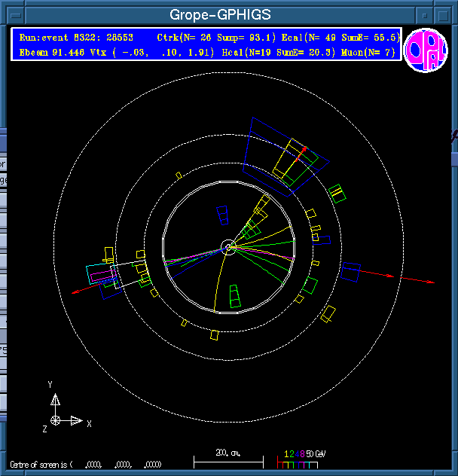Click the Grope-GPHIGS title bar
Screen dimensions: 458x476
click(x=220, y=15)
